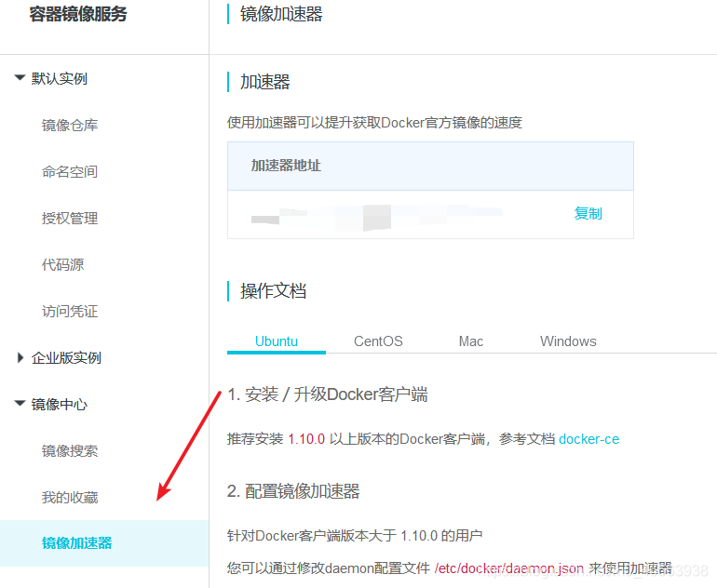Switch to the Mac tab
The image size is (717, 588).
pos(471,341)
